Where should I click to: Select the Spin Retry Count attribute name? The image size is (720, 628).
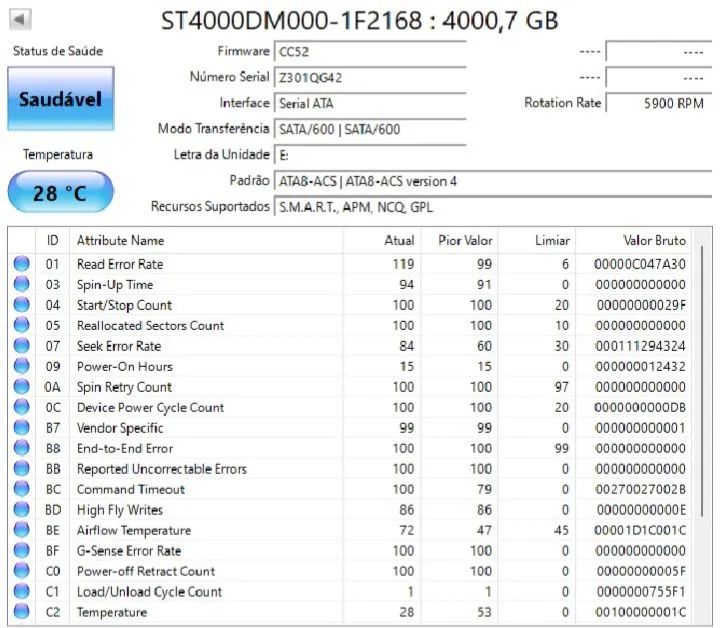(x=124, y=387)
